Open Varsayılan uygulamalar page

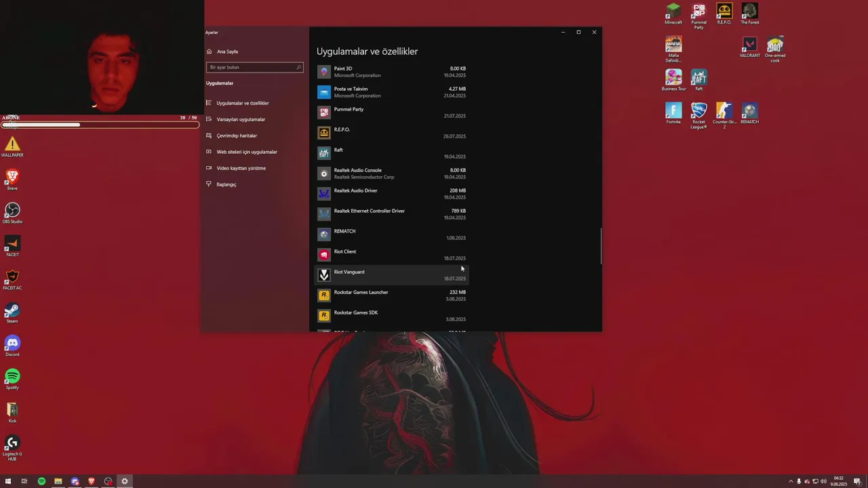[x=255, y=119]
